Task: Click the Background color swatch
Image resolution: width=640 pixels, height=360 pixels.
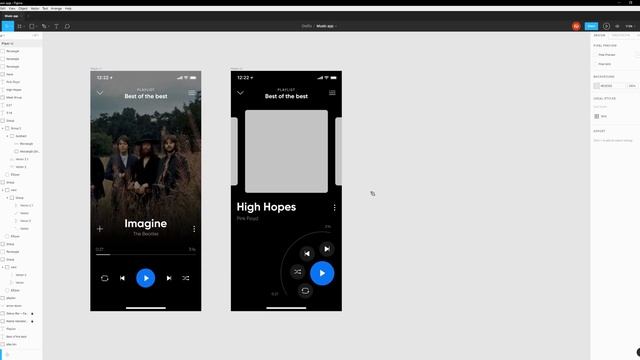Action: [x=596, y=86]
